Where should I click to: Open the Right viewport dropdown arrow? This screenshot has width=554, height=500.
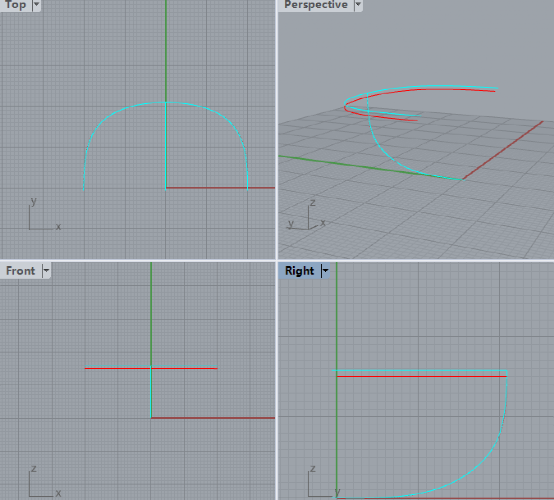coord(325,271)
